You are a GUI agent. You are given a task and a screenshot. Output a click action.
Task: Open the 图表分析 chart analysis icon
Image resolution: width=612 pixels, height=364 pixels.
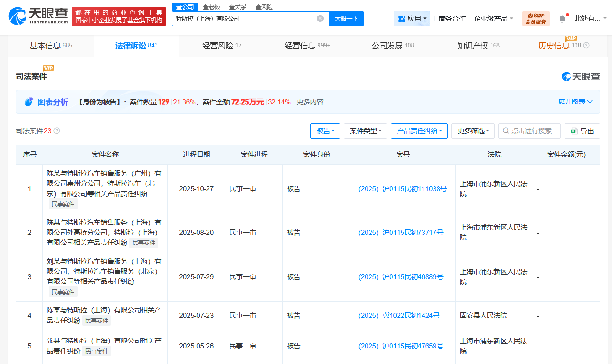click(x=29, y=102)
